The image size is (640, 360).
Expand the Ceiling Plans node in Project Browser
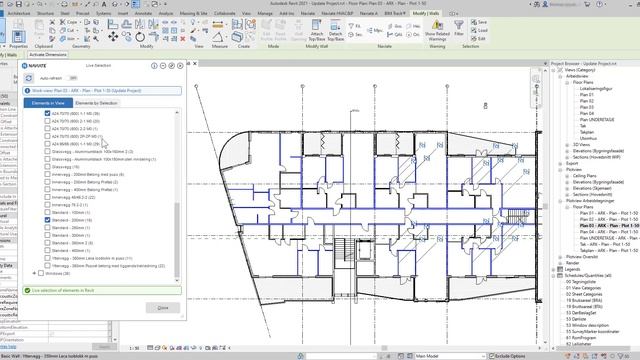tap(567, 176)
